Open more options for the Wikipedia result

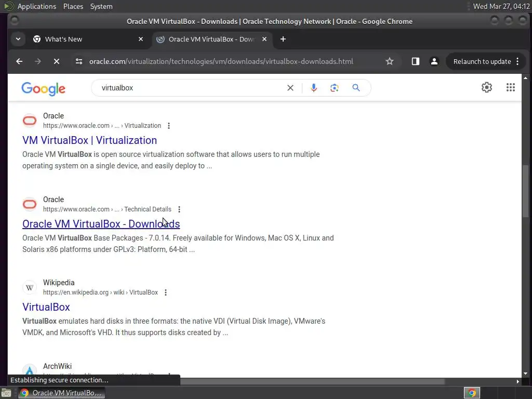coord(166,292)
